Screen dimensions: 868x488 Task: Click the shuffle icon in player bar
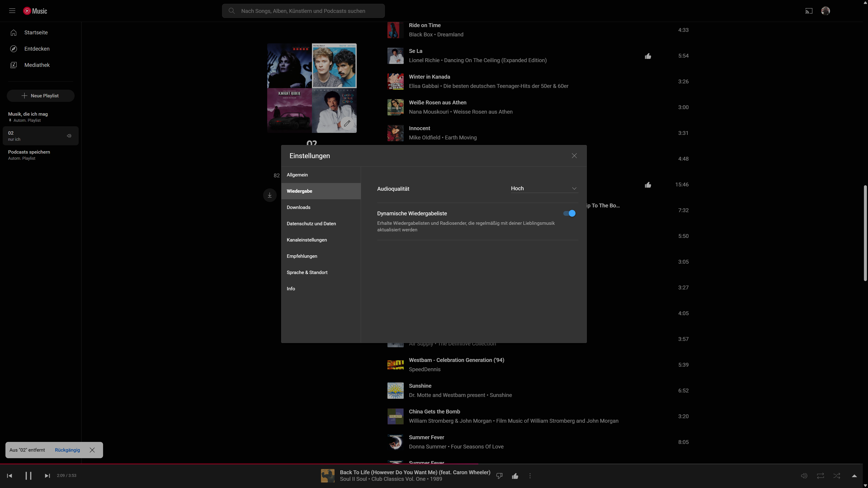pos(837,476)
